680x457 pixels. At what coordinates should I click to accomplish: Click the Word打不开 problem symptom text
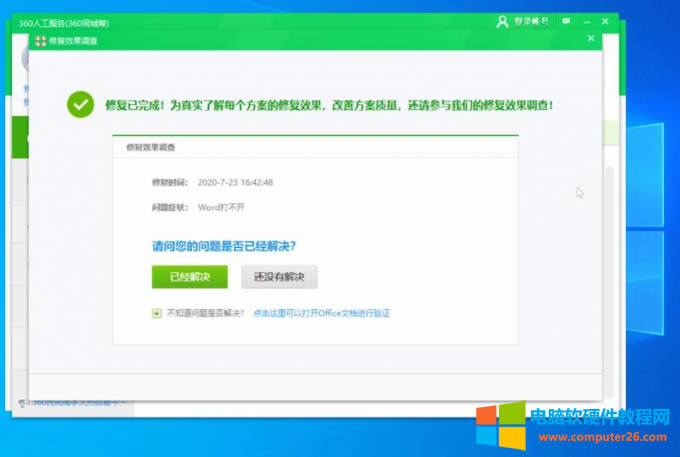coord(221,207)
